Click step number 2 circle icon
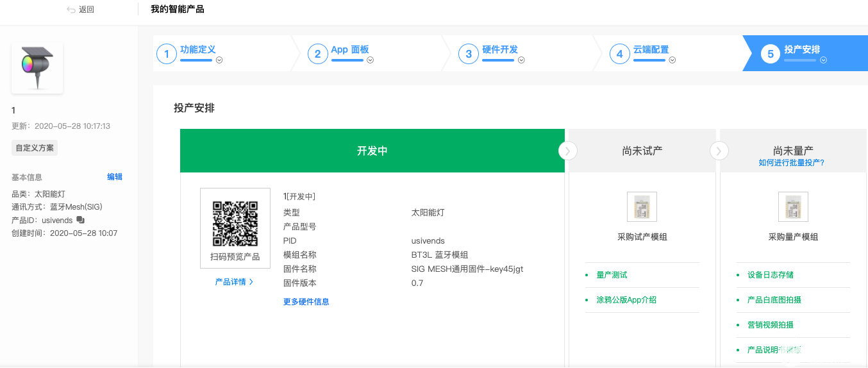The width and height of the screenshot is (868, 368). coord(317,54)
